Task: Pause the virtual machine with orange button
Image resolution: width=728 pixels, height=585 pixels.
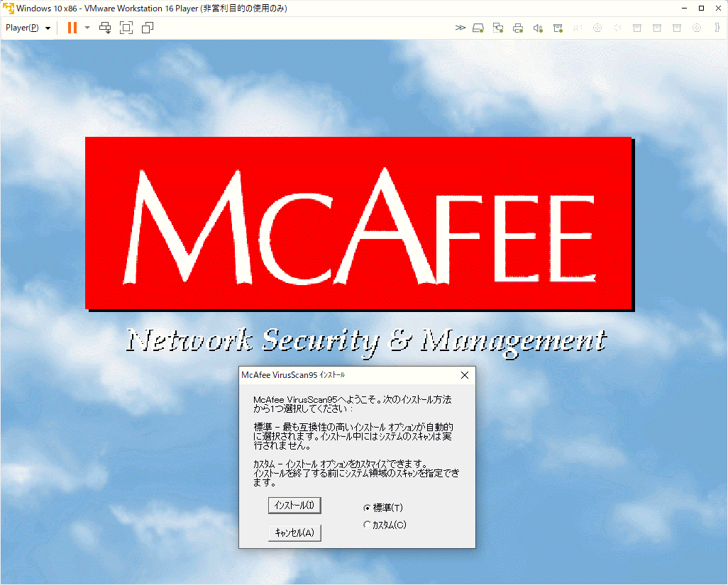Action: (x=72, y=28)
